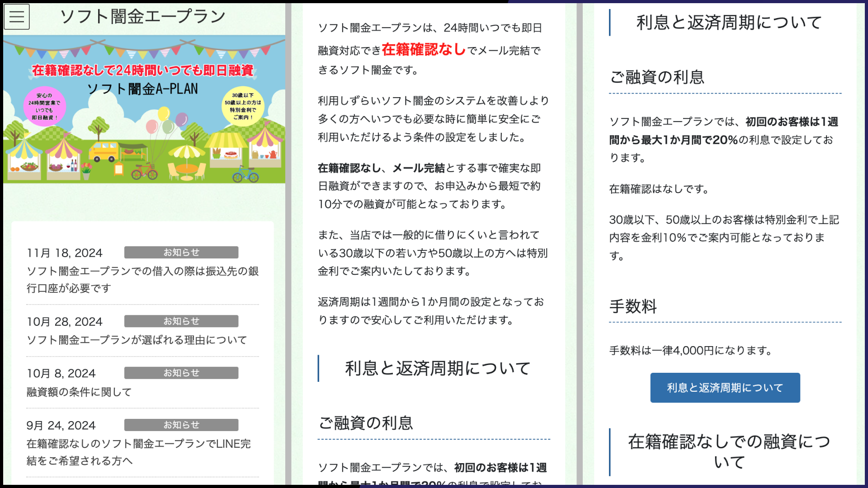Click the yellow 30歳以下50歳以上 badge on banner
The image size is (868, 488).
pos(243,106)
